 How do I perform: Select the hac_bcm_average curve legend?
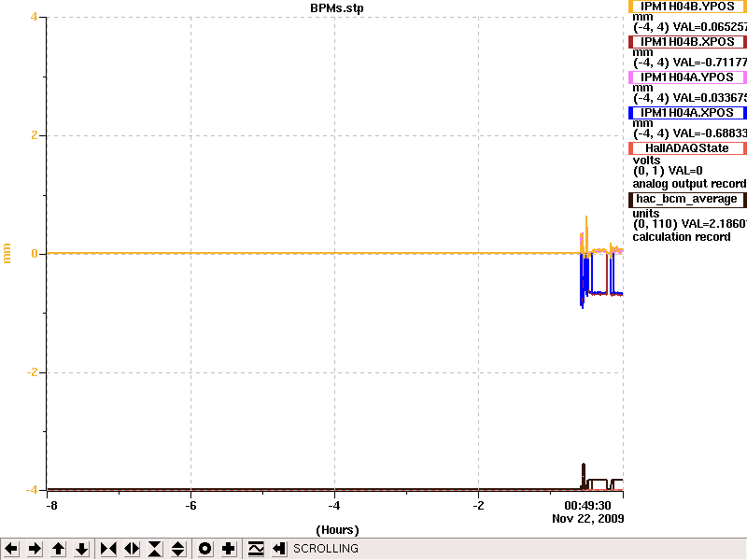[x=687, y=200]
